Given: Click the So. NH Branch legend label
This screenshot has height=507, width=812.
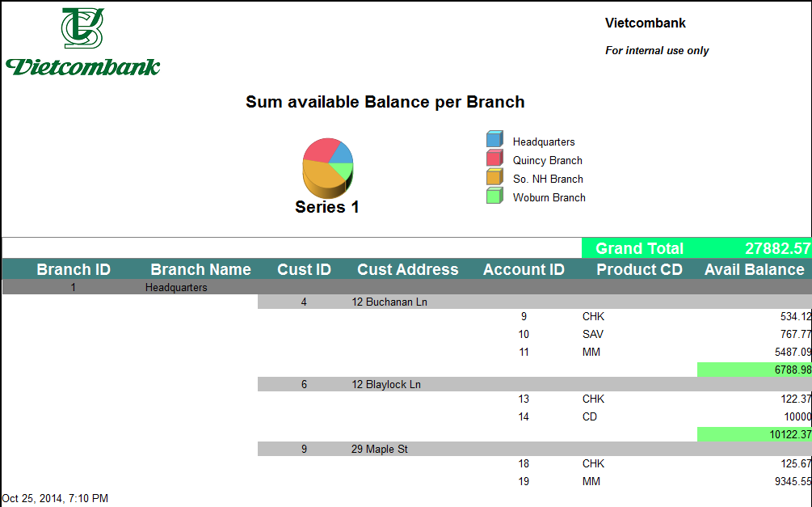Looking at the screenshot, I should click(548, 180).
